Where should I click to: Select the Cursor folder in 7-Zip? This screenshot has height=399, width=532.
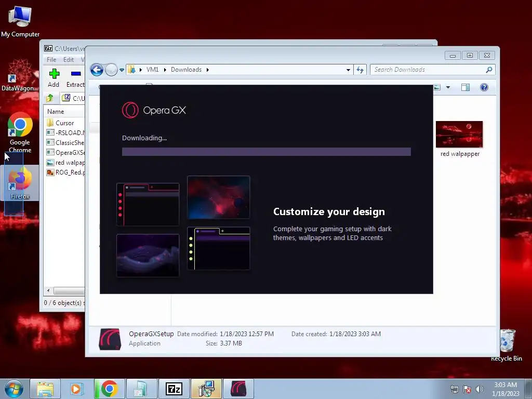tap(64, 123)
